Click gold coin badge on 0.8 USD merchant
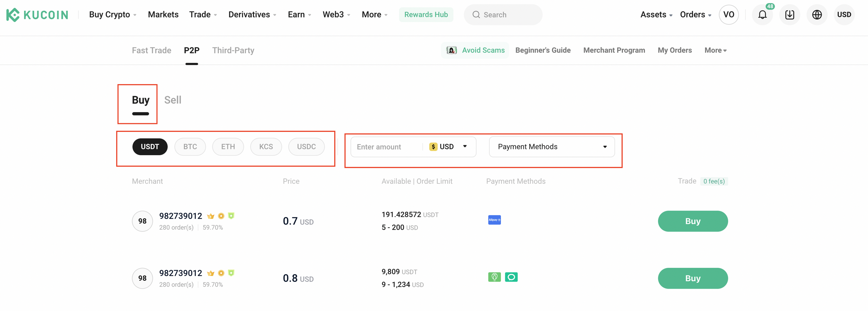The width and height of the screenshot is (868, 311). point(221,273)
